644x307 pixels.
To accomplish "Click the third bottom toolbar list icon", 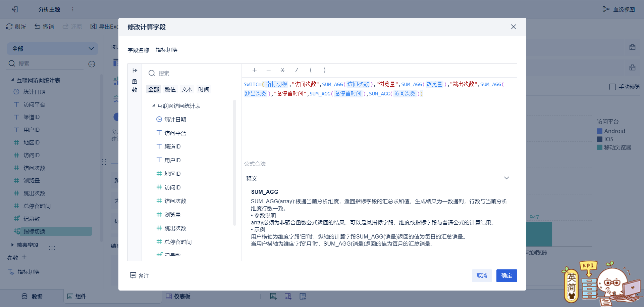I will pyautogui.click(x=303, y=296).
